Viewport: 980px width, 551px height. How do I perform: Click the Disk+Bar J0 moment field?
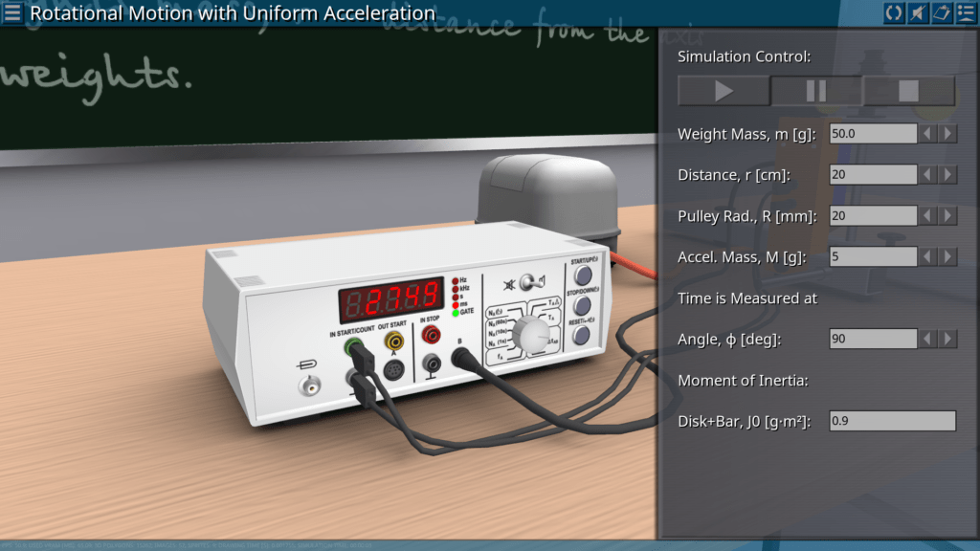pos(892,421)
